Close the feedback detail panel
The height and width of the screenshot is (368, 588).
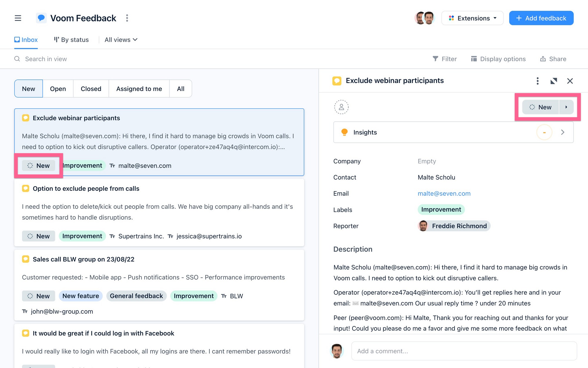coord(570,81)
